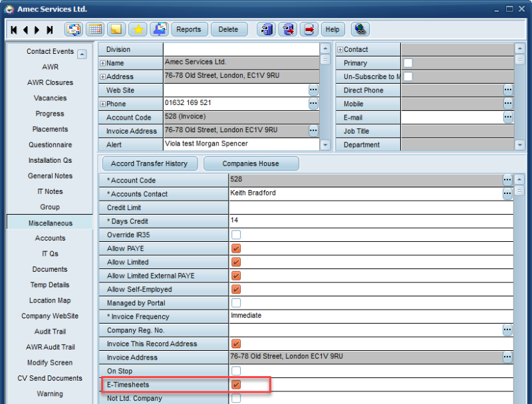Image resolution: width=532 pixels, height=404 pixels.
Task: Click ellipsis button in Mobile row
Action: 508,104
